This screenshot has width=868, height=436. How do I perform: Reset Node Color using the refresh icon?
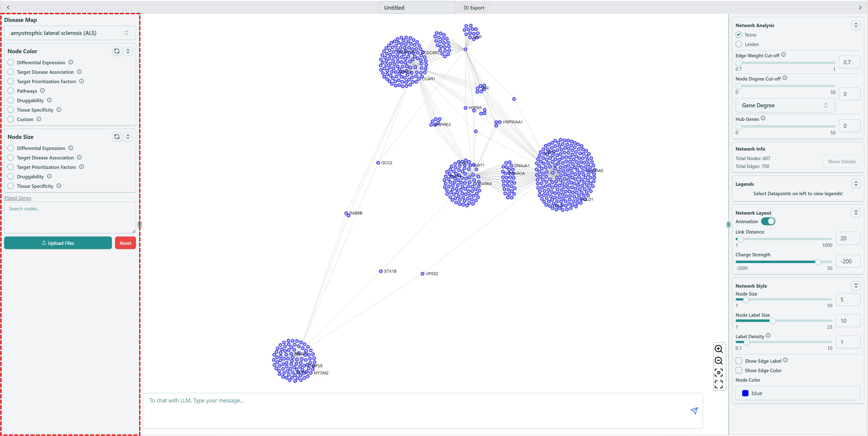pyautogui.click(x=117, y=51)
